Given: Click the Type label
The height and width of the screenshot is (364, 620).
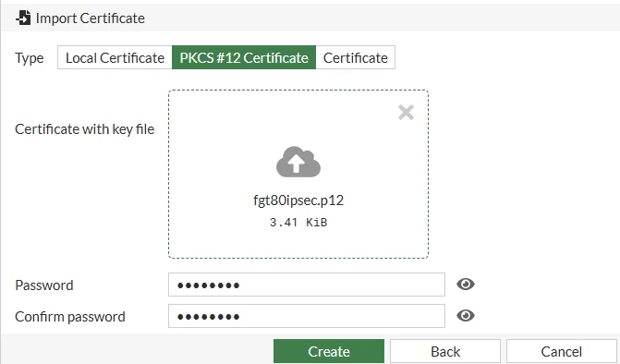Looking at the screenshot, I should pos(30,58).
